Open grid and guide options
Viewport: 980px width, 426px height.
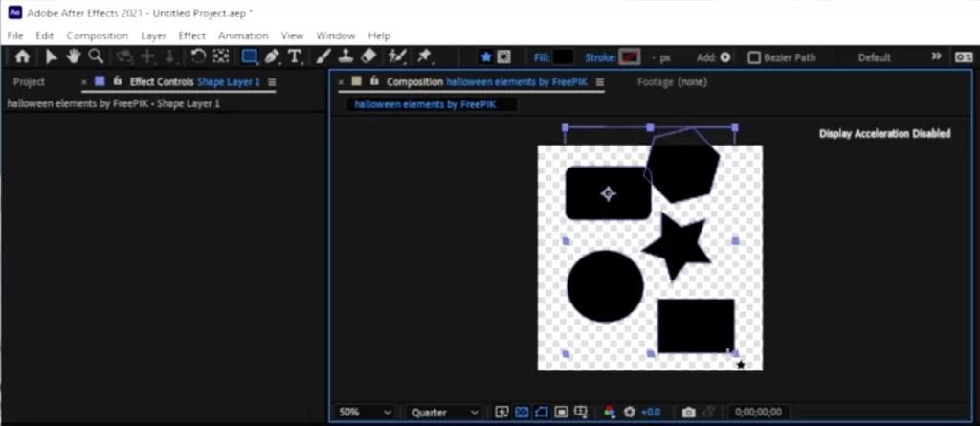[x=581, y=413]
